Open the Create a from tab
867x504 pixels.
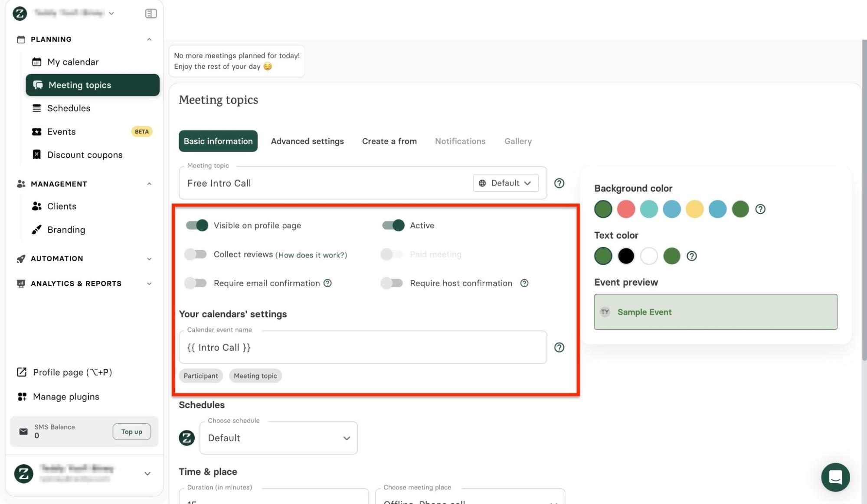pos(389,141)
